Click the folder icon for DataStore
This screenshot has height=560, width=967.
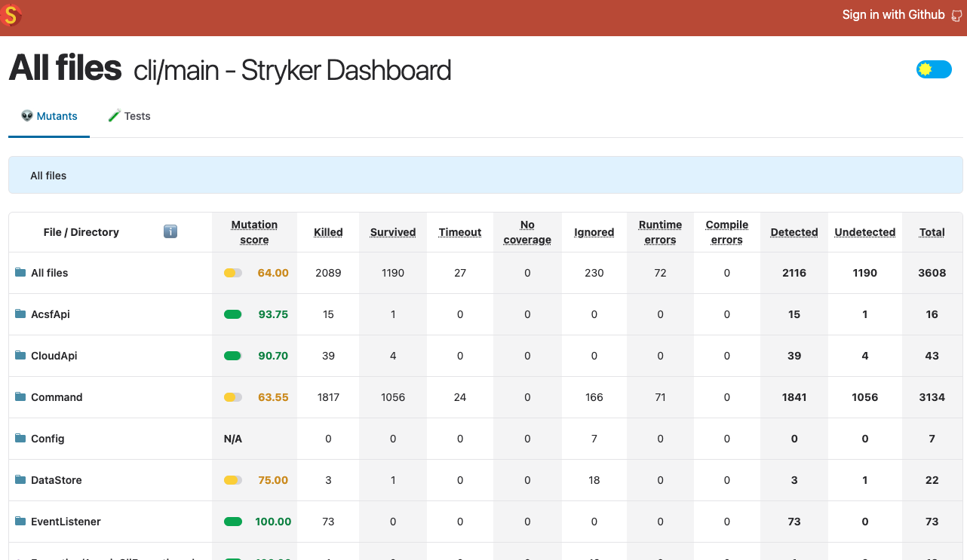pyautogui.click(x=20, y=479)
